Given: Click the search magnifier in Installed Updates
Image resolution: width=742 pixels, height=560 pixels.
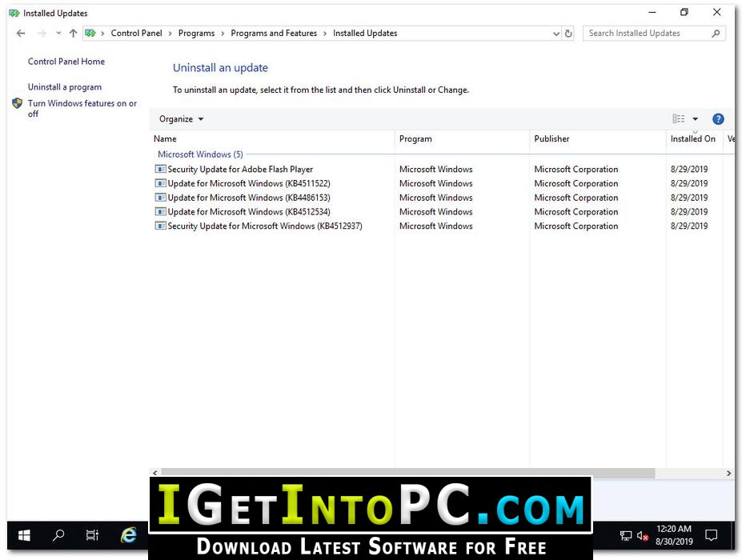Looking at the screenshot, I should (716, 33).
